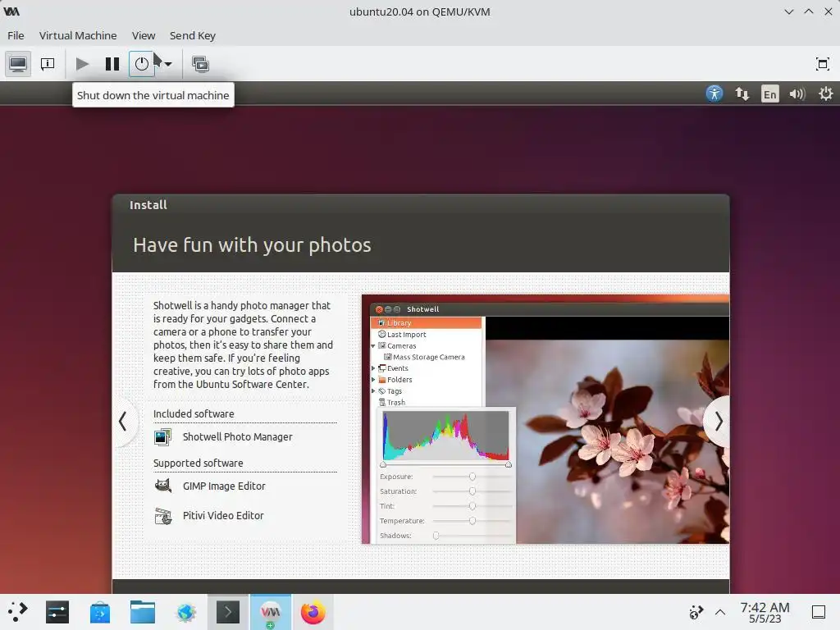Open the File menu
The width and height of the screenshot is (840, 630).
click(16, 35)
